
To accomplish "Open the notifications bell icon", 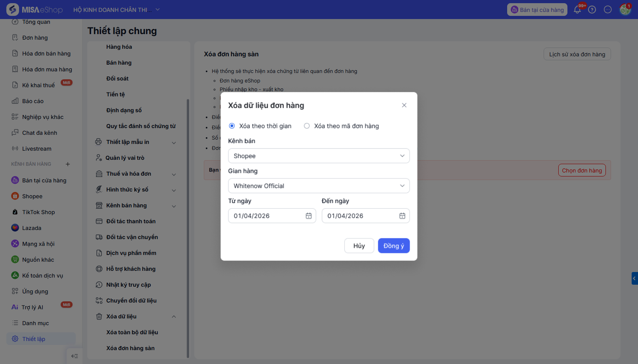I will 577,10.
